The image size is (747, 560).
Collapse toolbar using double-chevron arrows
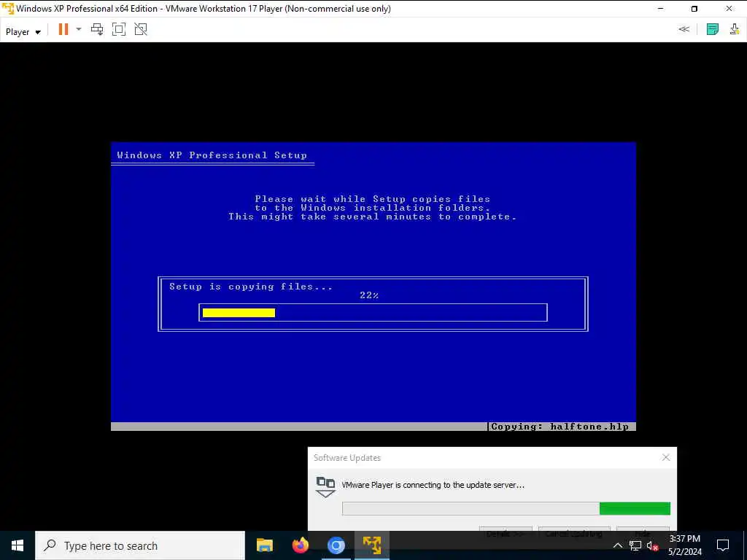point(684,29)
